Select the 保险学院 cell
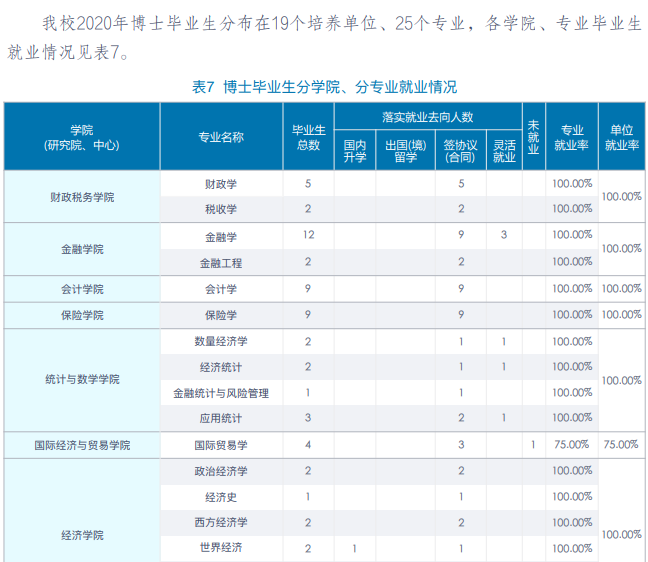The height and width of the screenshot is (562, 648). [82, 315]
